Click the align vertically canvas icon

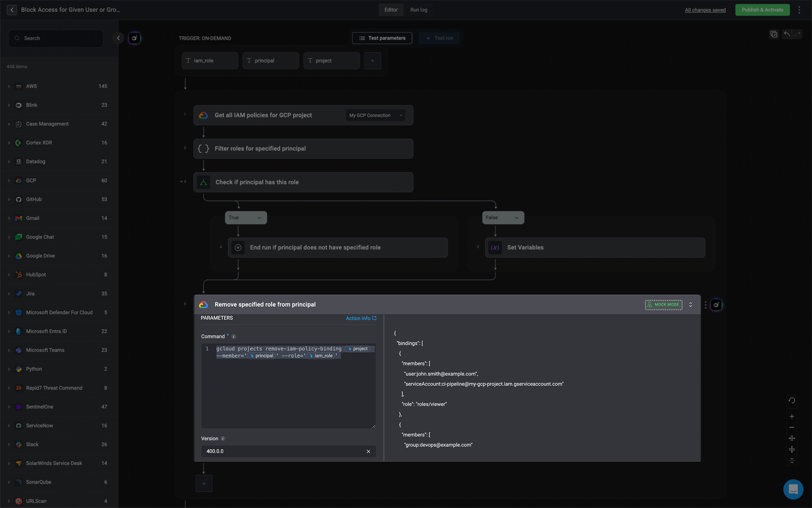click(792, 450)
